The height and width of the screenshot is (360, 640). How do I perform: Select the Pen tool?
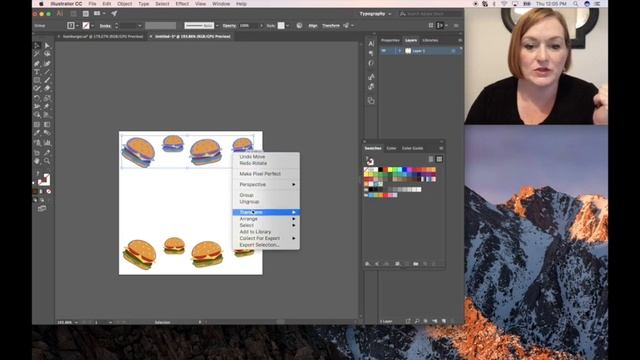37,63
